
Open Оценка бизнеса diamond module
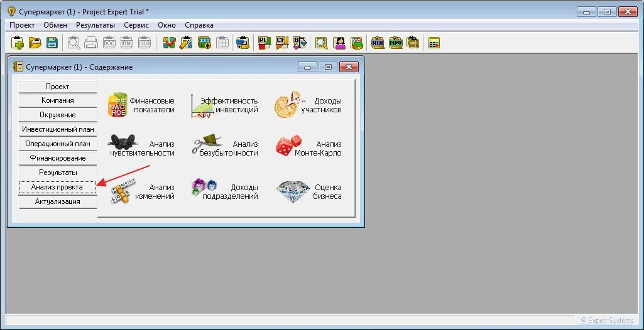pyautogui.click(x=308, y=192)
